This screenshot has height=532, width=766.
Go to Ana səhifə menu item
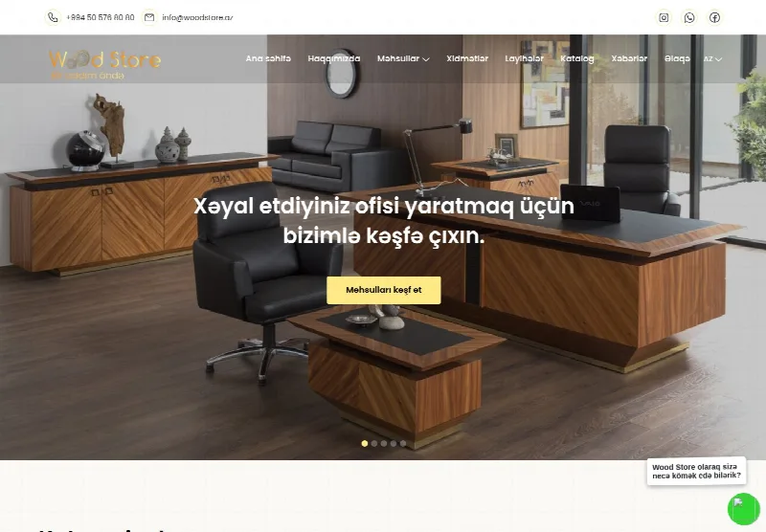pos(268,58)
